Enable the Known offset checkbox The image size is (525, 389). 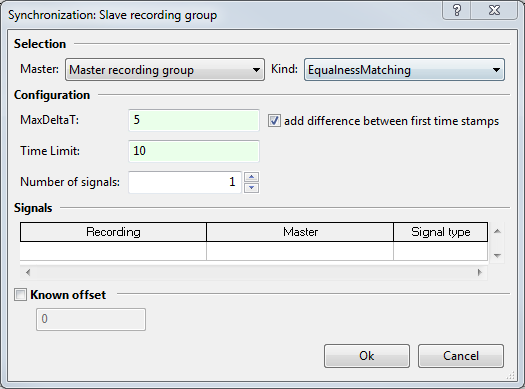coord(20,295)
